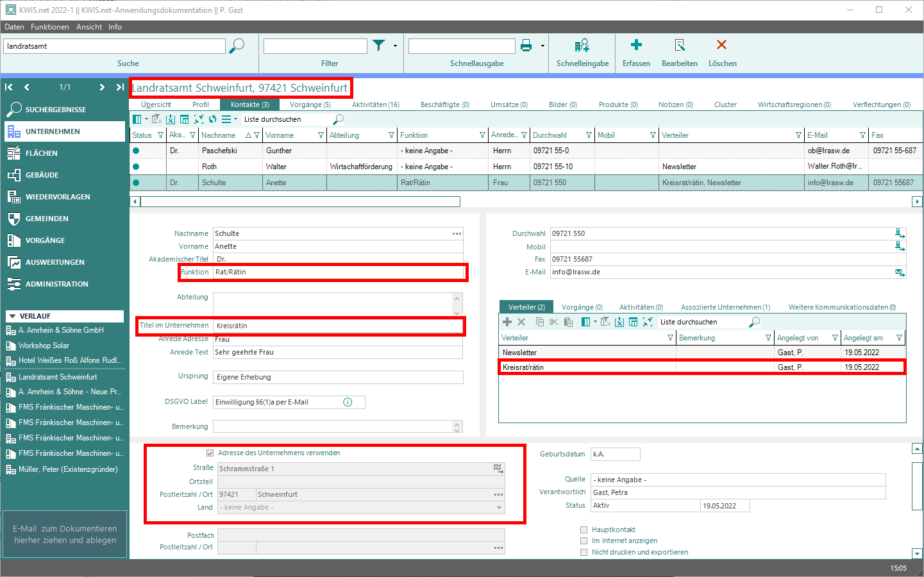Click the Filter funnel icon
The width and height of the screenshot is (924, 577).
[379, 45]
